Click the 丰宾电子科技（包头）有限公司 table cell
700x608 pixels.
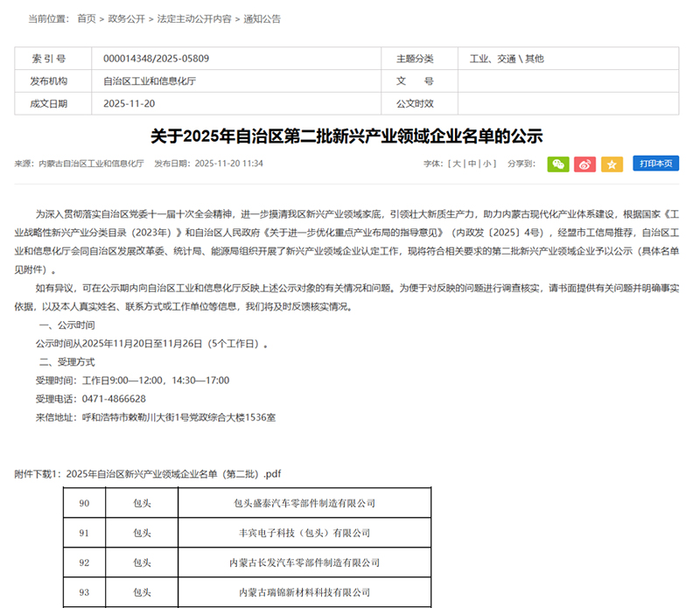coord(304,533)
